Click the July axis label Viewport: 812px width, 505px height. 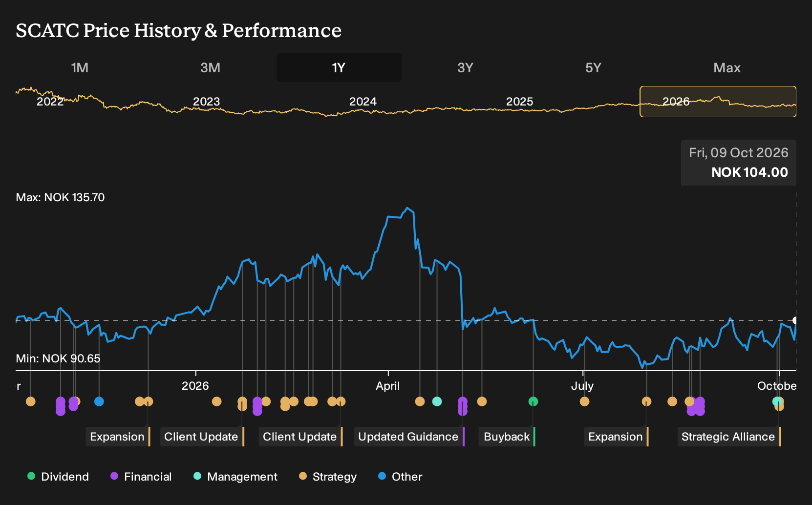coord(582,386)
